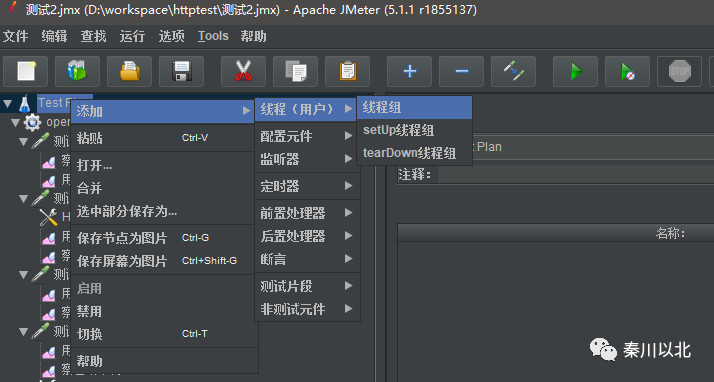Collapse the 'oper' thread group node
This screenshot has width=714, height=382.
[x=15, y=122]
